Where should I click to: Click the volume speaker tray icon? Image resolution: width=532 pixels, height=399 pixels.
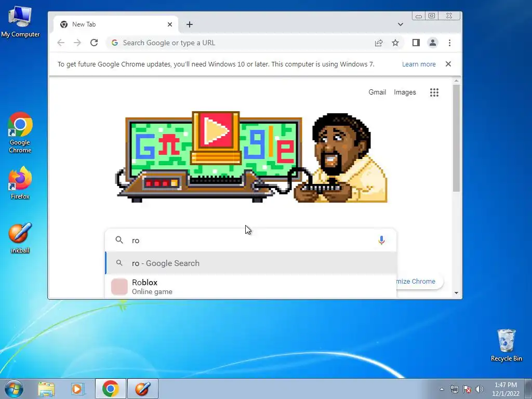[x=479, y=389]
